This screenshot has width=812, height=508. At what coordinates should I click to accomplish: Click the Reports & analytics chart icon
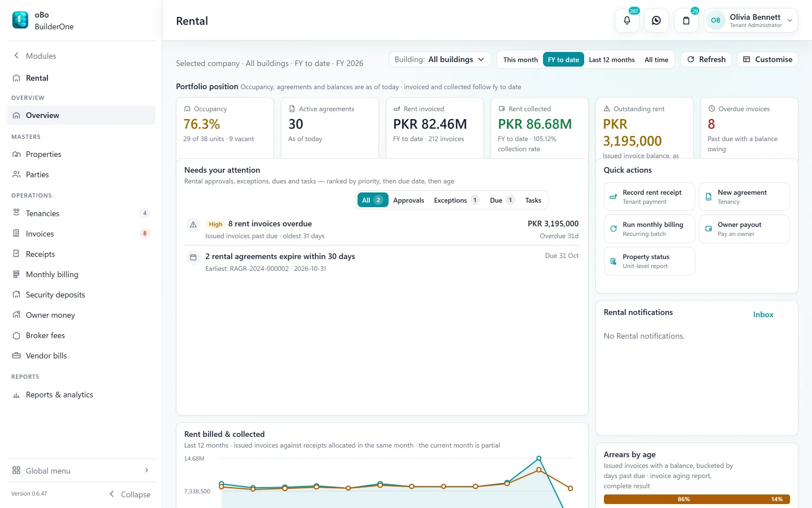click(16, 395)
